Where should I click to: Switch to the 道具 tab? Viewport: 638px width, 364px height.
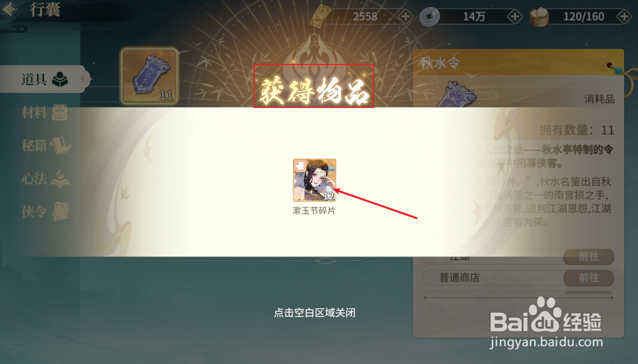(45, 79)
